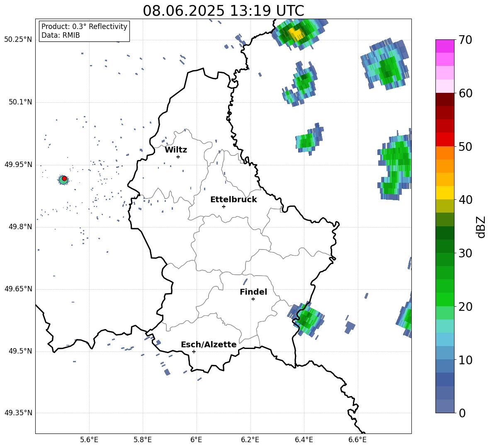Click the 70 colorbar tick label

coord(465,40)
